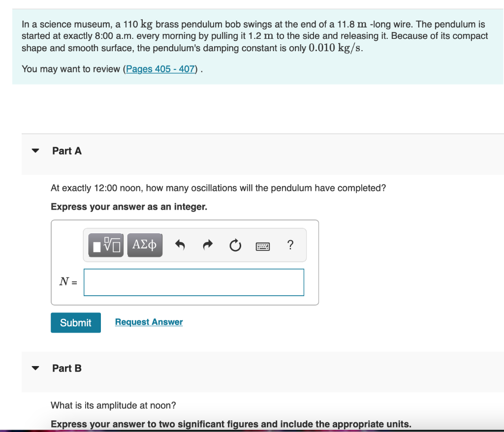Click the N = variable label
Viewport: 504px width, 432px height.
[68, 281]
